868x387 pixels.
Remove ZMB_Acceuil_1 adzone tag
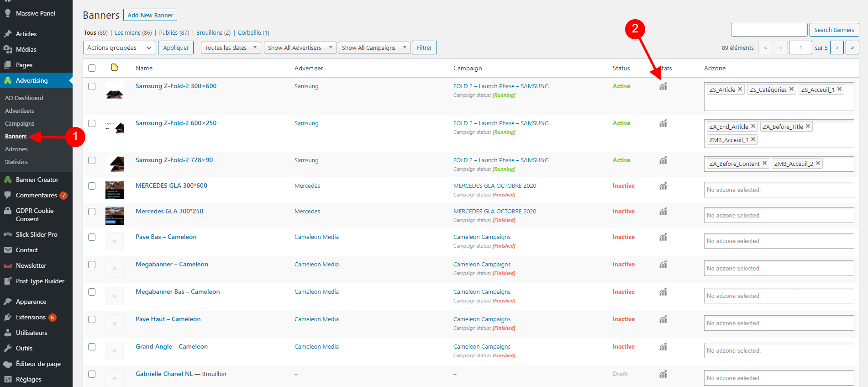click(753, 139)
